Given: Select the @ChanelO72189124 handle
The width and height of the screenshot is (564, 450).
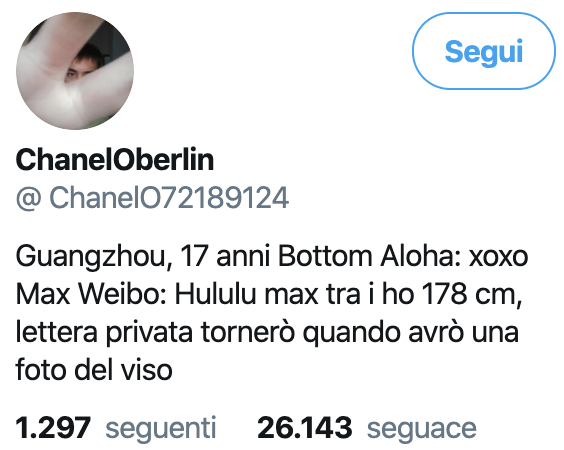Looking at the screenshot, I should (x=152, y=197).
